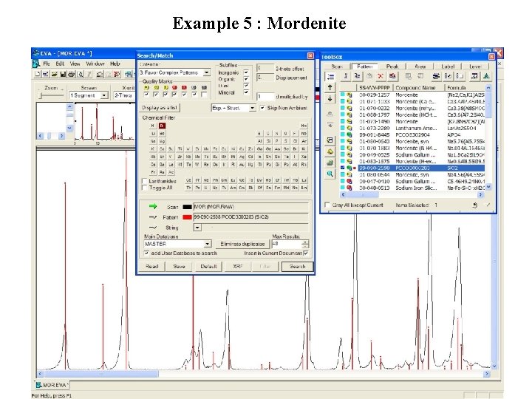Click the red stacked-pages icon in Toolbox toolbar
This screenshot has width=532, height=399.
[392, 76]
